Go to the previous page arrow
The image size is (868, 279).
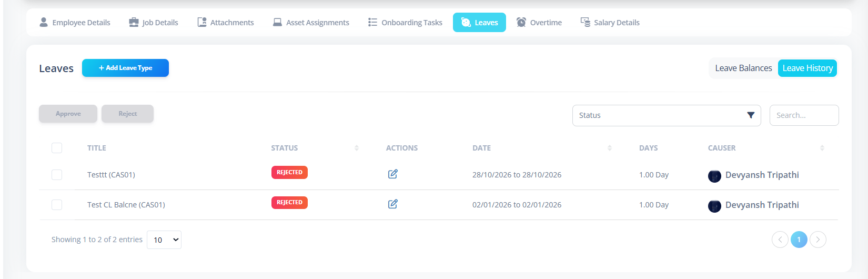(x=780, y=240)
